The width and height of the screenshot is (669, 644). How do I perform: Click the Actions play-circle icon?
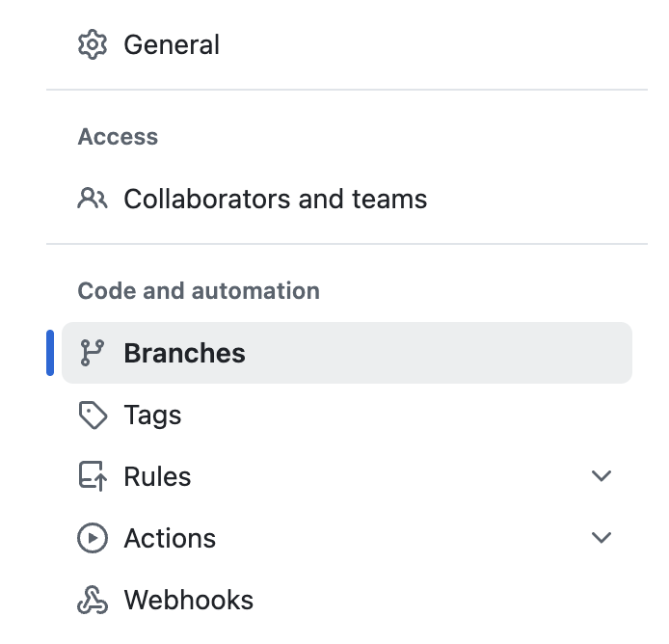pyautogui.click(x=93, y=538)
